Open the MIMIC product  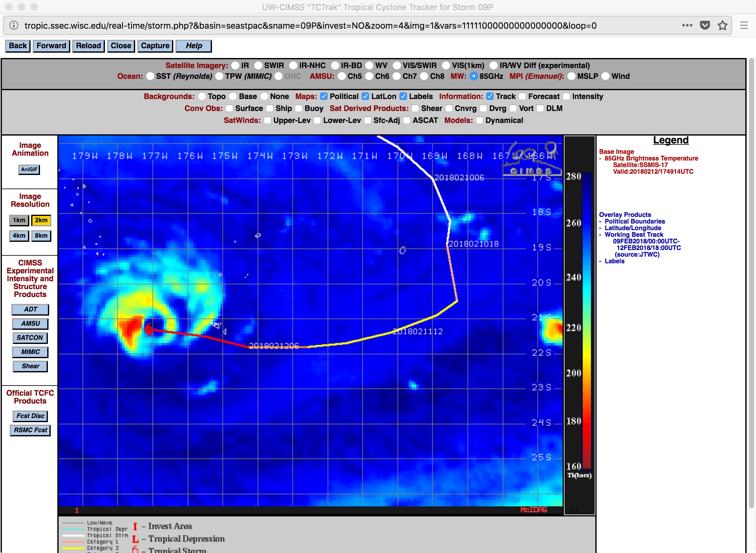[31, 352]
